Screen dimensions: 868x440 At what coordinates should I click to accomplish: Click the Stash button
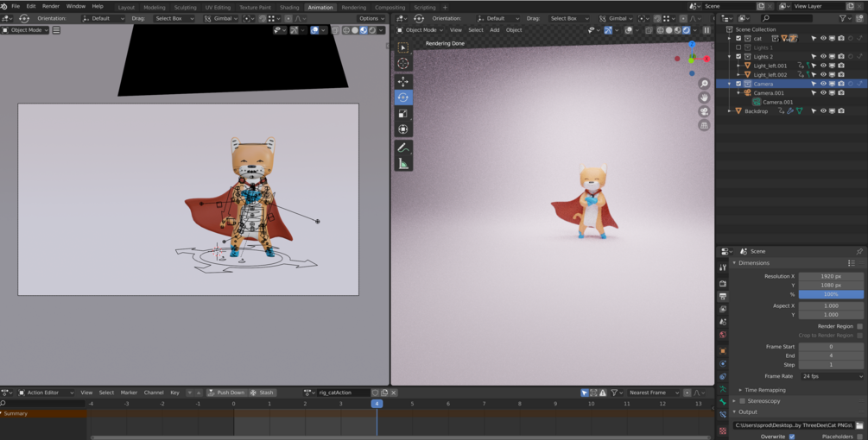(x=263, y=393)
